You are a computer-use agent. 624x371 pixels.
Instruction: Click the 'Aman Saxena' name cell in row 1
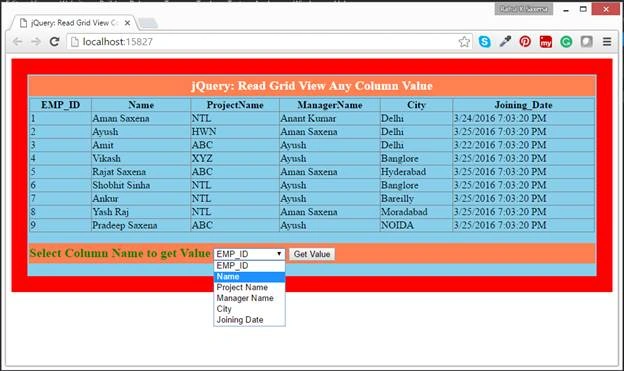pyautogui.click(x=141, y=119)
